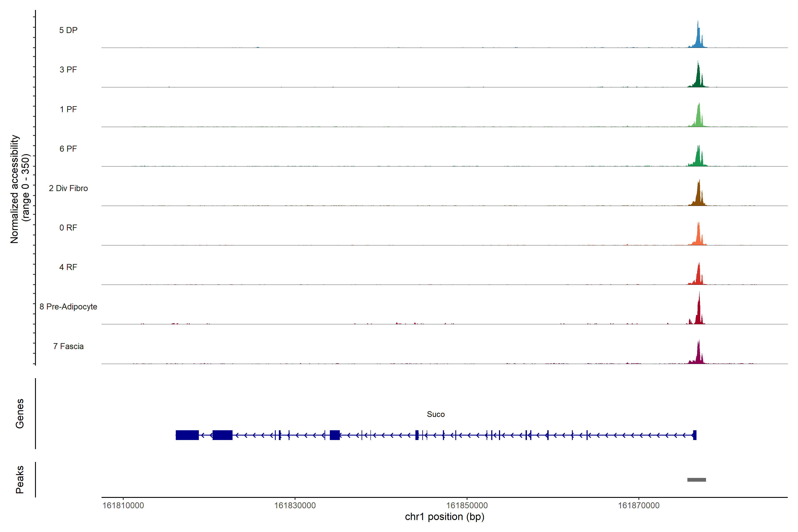Click the 7 Fascia track label
This screenshot has height=532, width=798.
[x=68, y=346]
